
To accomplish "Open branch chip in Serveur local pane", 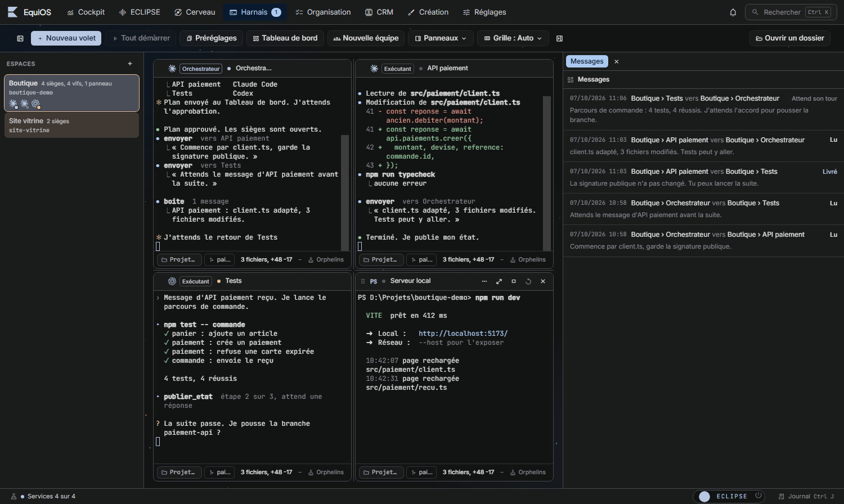I will [x=421, y=472].
